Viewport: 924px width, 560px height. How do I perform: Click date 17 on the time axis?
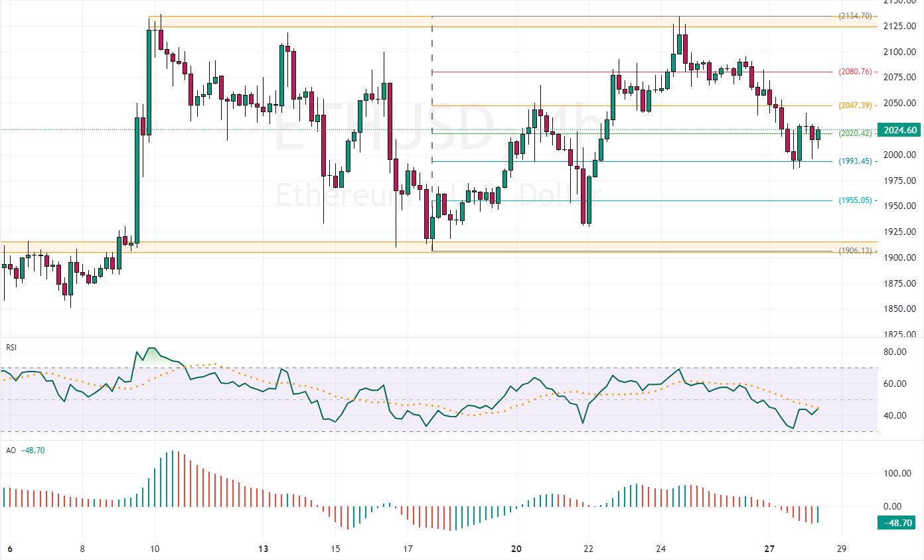[x=408, y=549]
